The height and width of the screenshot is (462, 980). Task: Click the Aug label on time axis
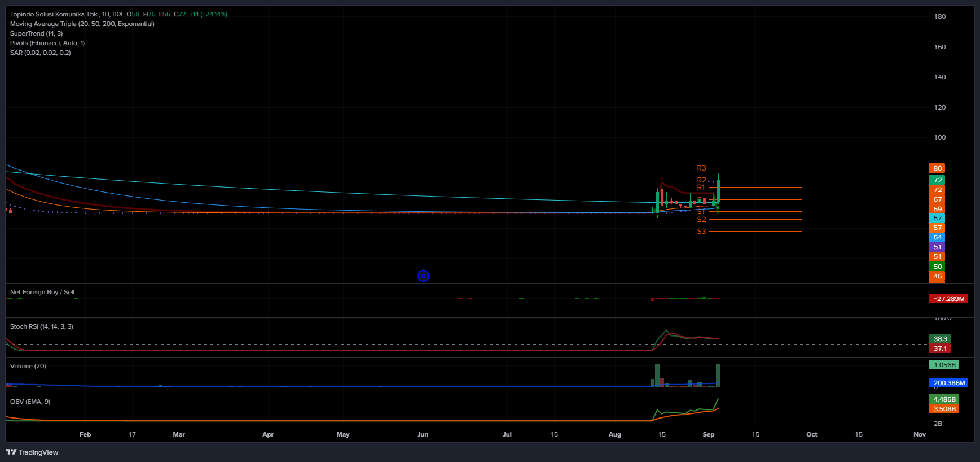pyautogui.click(x=615, y=434)
